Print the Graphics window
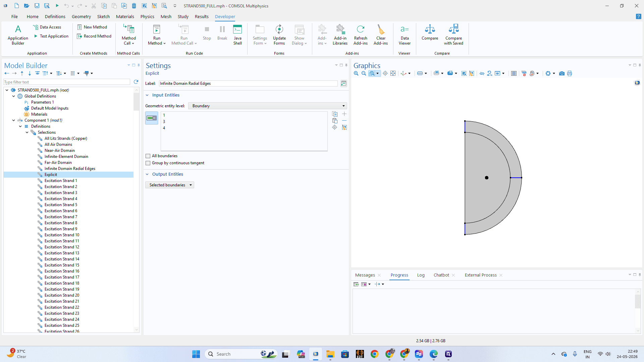 click(x=570, y=73)
